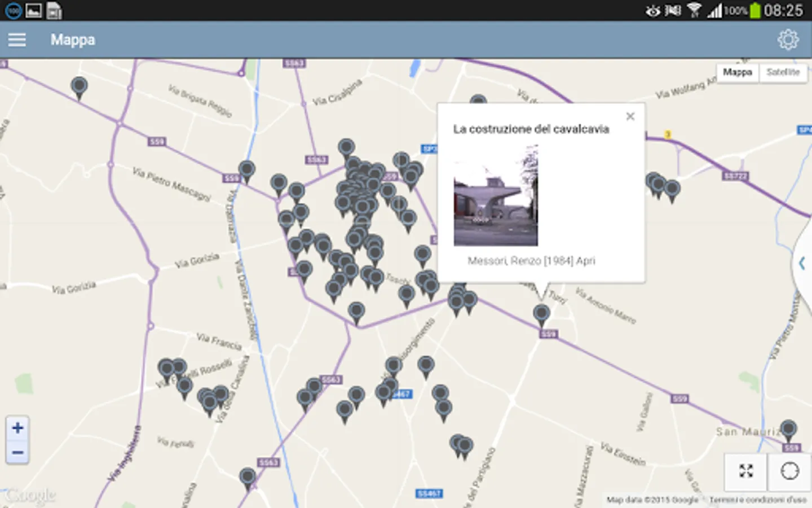Open 'Termini e condizioni d'uso' link
This screenshot has width=812, height=508.
pyautogui.click(x=757, y=500)
